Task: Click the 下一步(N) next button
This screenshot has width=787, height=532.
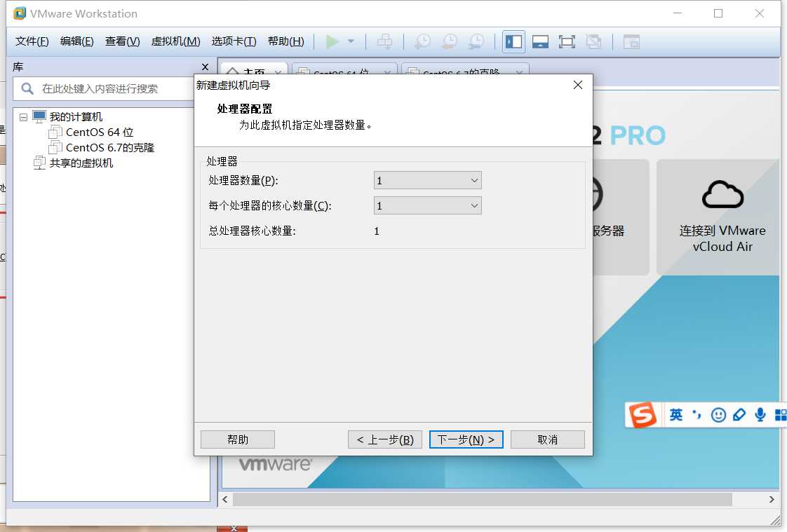Action: (x=466, y=439)
